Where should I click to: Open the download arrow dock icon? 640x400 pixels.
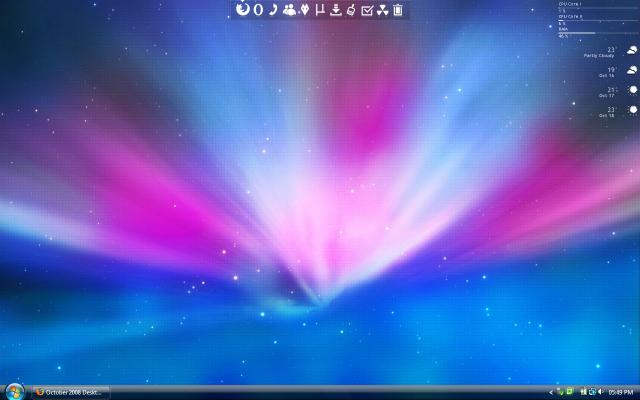tap(336, 10)
